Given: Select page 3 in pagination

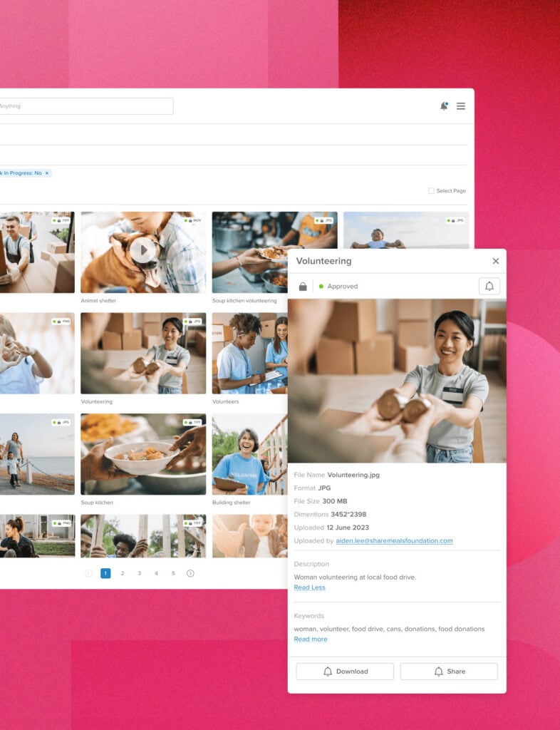Looking at the screenshot, I should tap(140, 573).
